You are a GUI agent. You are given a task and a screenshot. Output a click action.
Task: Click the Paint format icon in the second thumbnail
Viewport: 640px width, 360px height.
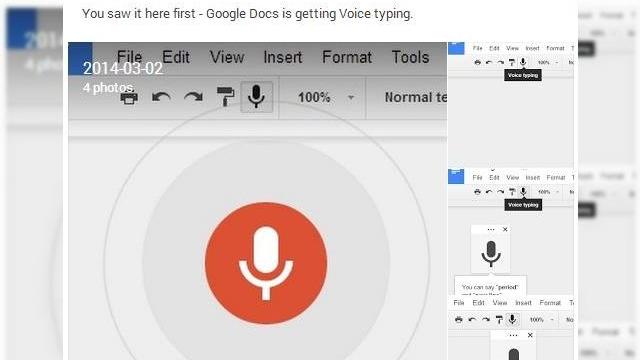512,192
